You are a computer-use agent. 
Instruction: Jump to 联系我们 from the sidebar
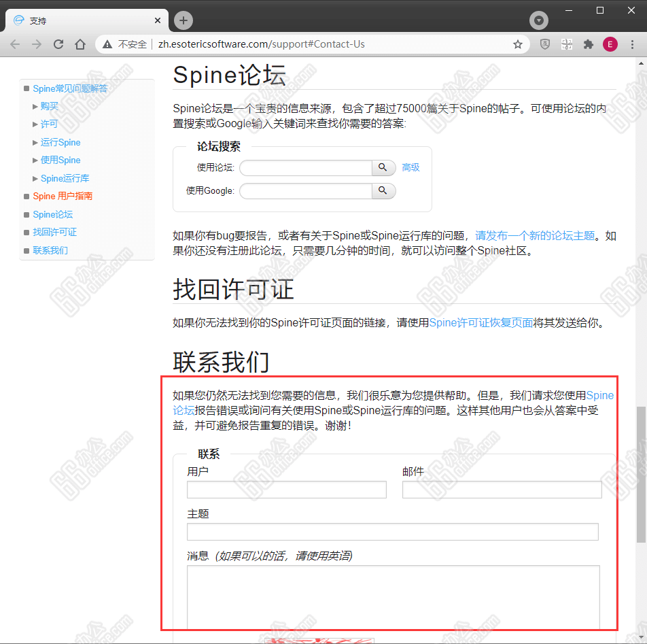click(50, 250)
